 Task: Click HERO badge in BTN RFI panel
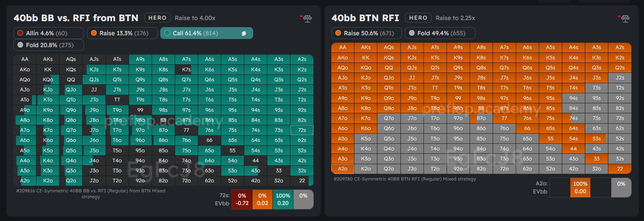[x=418, y=18]
